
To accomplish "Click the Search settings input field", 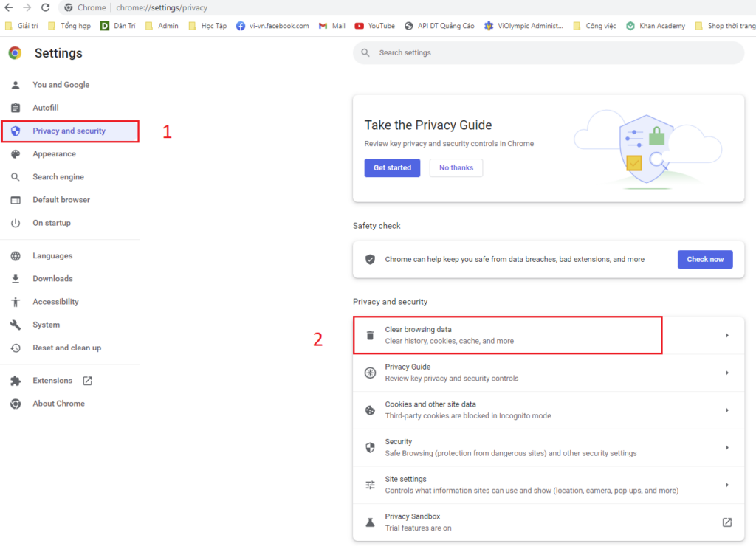I will [x=549, y=52].
